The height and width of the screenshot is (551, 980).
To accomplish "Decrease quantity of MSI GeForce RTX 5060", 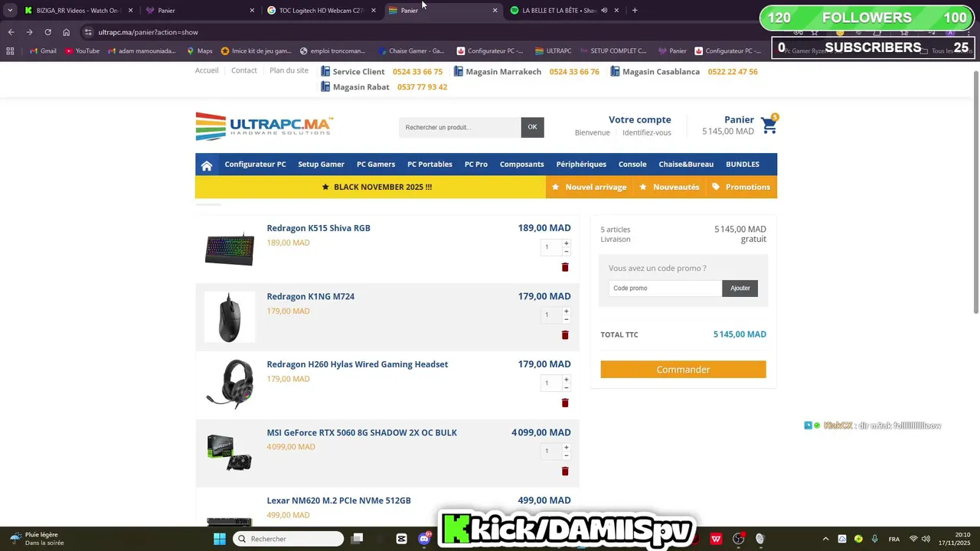I will pos(567,455).
